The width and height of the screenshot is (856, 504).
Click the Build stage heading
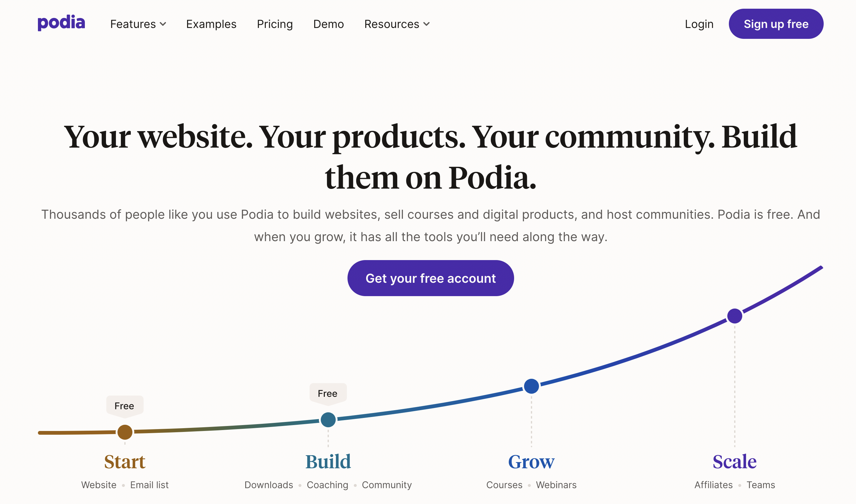click(x=328, y=461)
